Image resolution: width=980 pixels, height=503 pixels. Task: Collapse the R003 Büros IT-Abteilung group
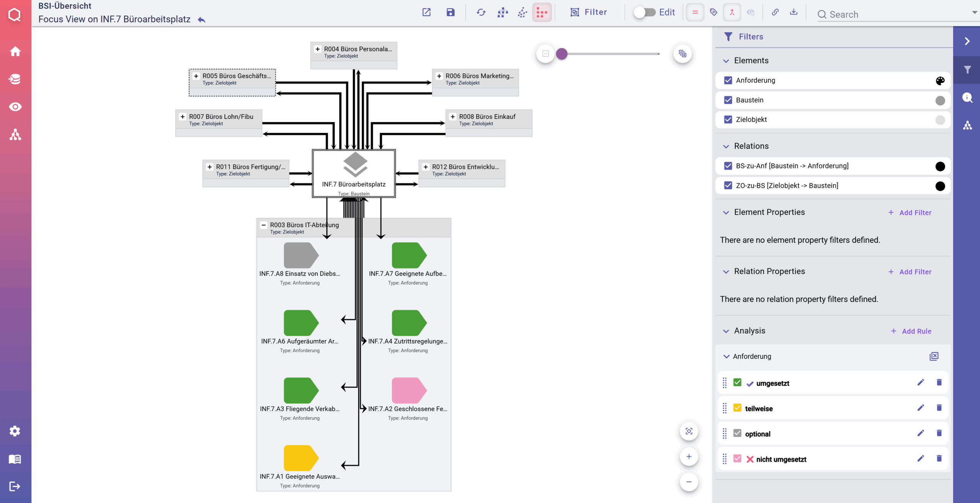(x=263, y=225)
